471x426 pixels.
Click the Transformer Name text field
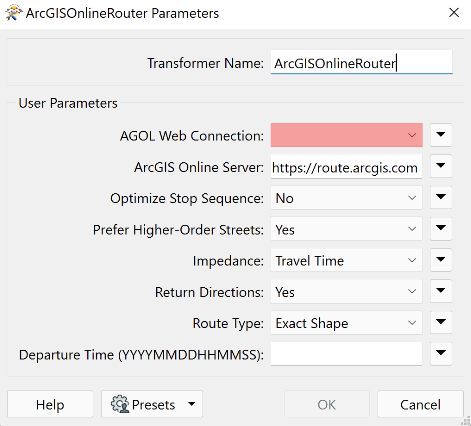pos(362,62)
